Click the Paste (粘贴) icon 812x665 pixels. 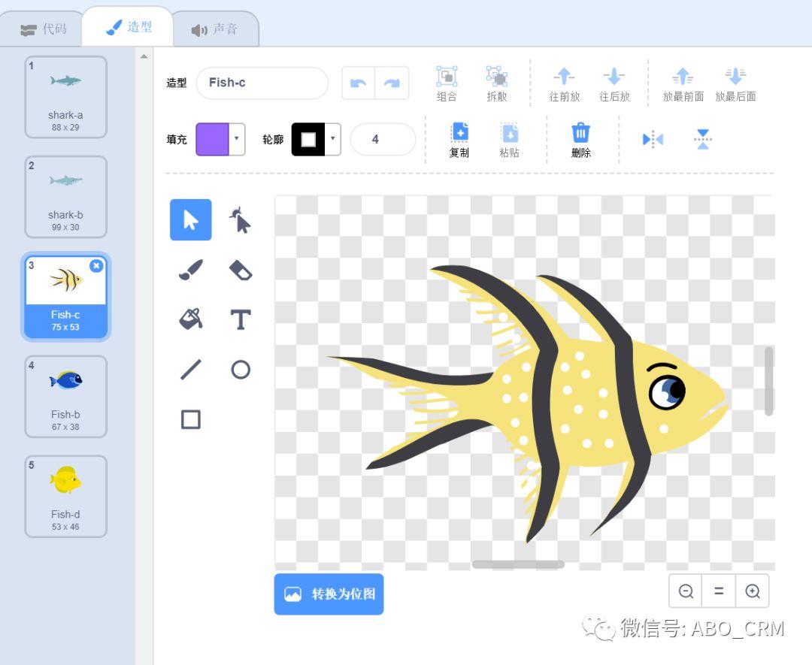point(510,140)
